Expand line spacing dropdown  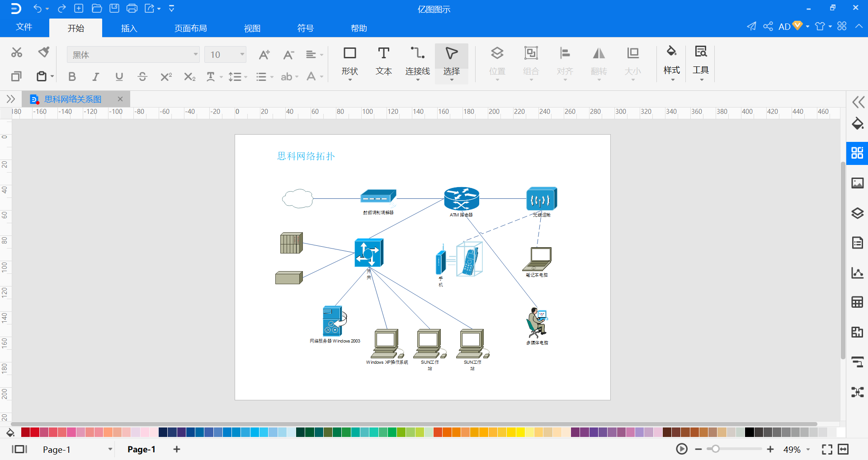click(245, 77)
